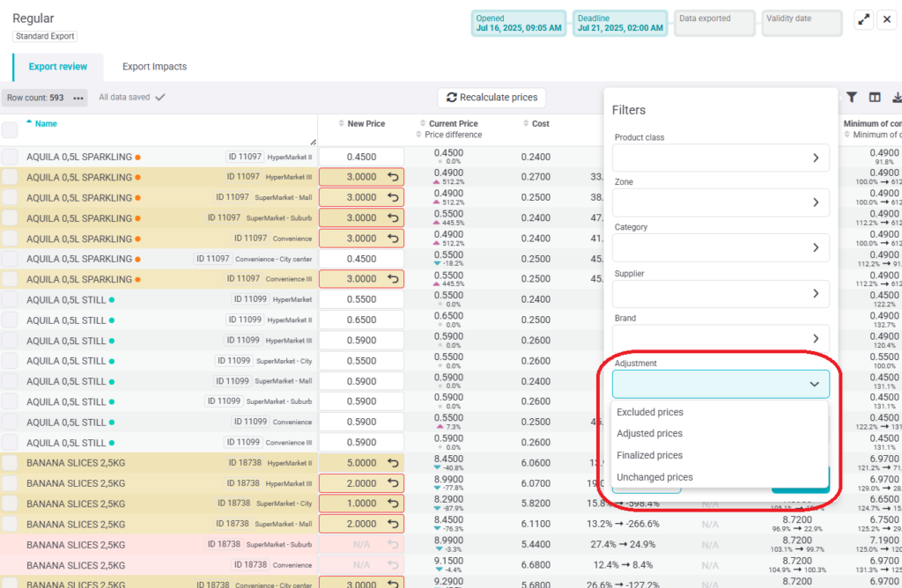The height and width of the screenshot is (588, 902).
Task: Tick the select-all checkbox in the header
Action: point(9,130)
